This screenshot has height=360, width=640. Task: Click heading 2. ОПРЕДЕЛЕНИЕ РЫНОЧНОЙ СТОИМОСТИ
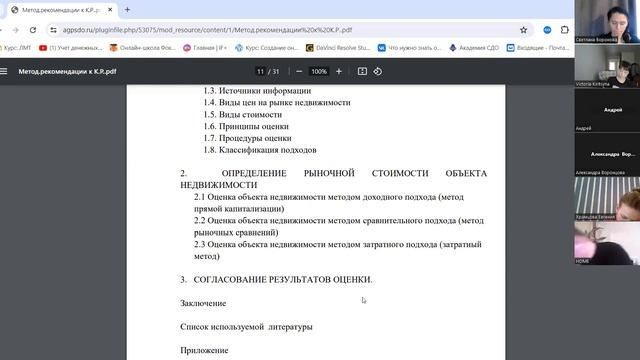pos(333,179)
